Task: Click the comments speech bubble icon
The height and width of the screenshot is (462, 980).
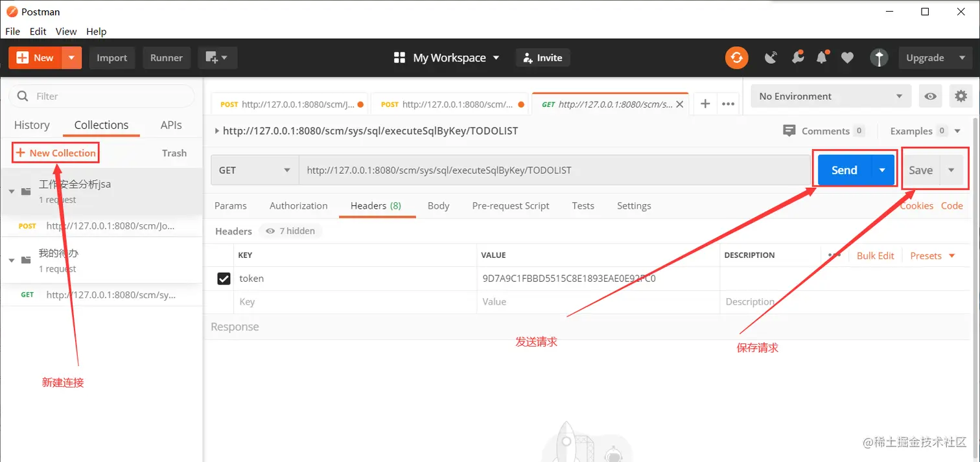Action: 789,131
